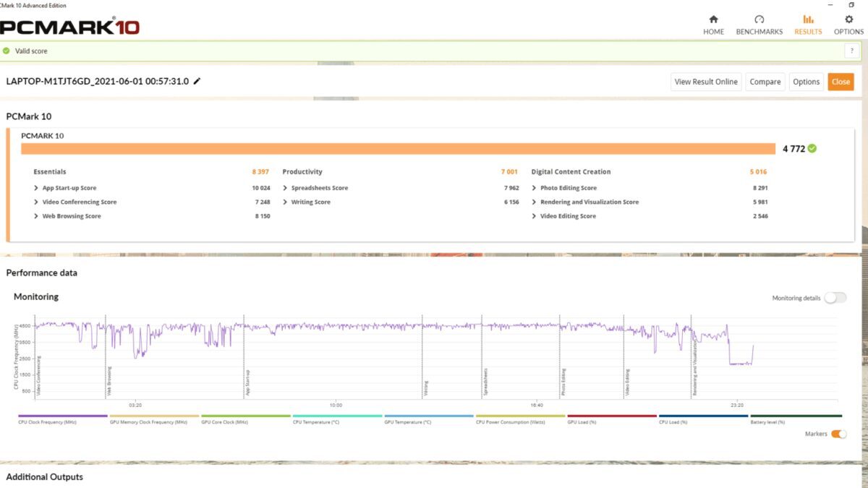Open the result Options button
This screenshot has width=868, height=488.
pyautogui.click(x=806, y=82)
